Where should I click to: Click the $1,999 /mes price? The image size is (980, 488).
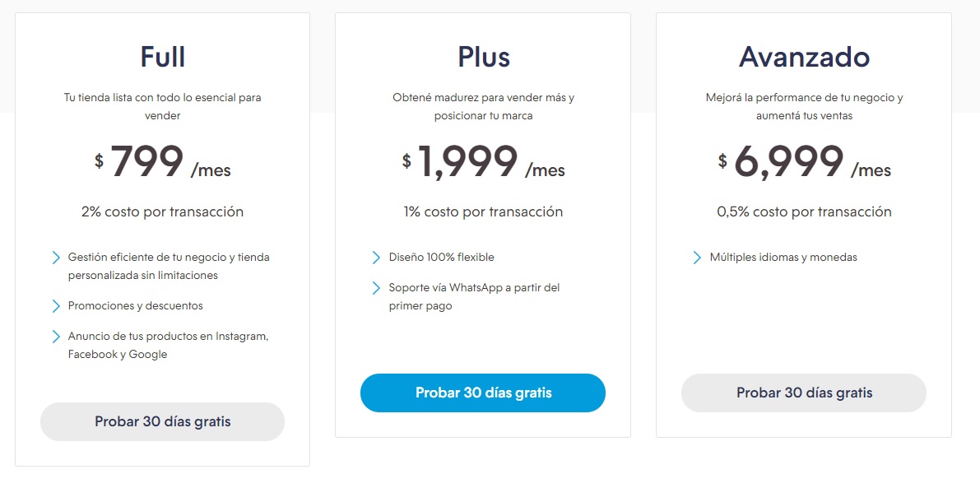[483, 162]
